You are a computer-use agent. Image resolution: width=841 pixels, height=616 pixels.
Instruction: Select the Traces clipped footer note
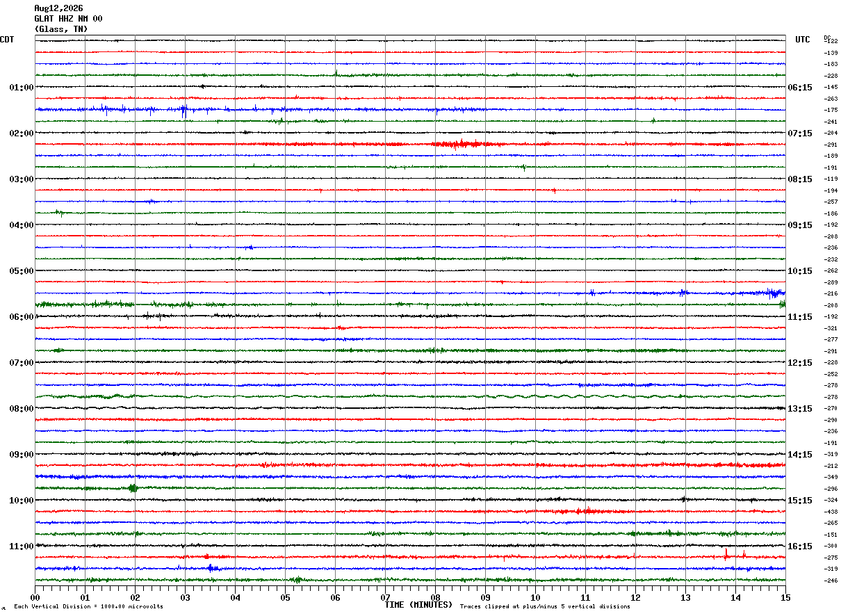[545, 606]
